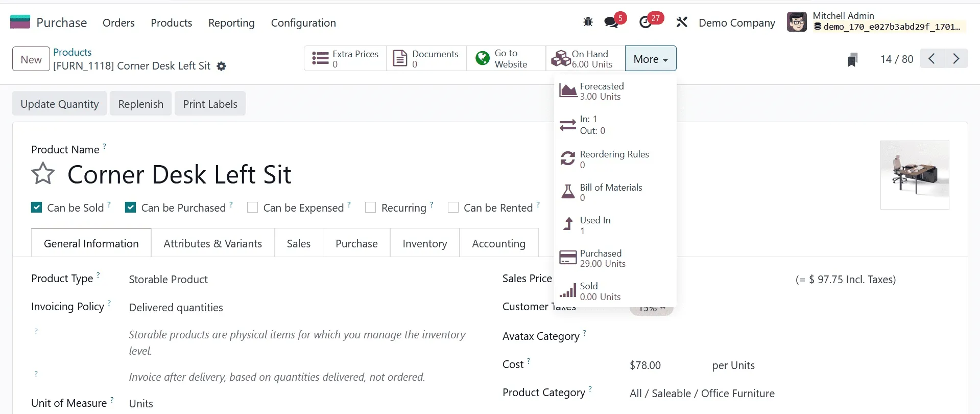Switch to Attributes & Variants tab
Screen dimensions: 980x414
[x=212, y=243]
